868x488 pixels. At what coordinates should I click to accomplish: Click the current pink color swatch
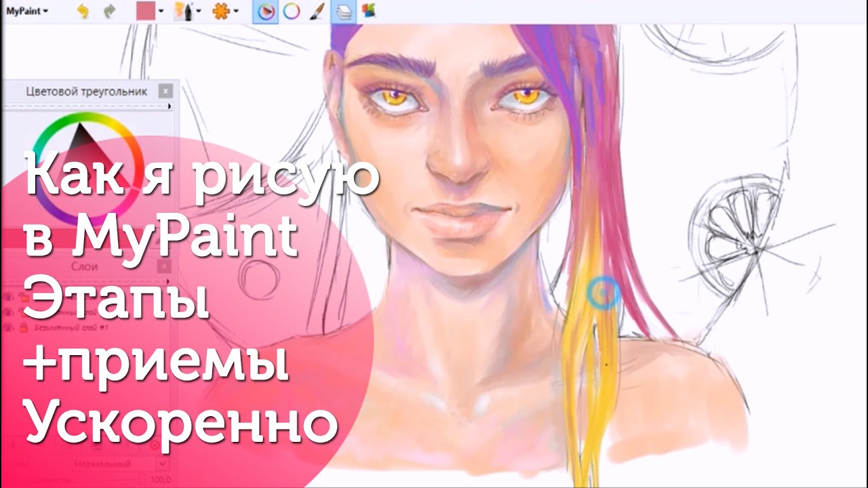point(145,11)
